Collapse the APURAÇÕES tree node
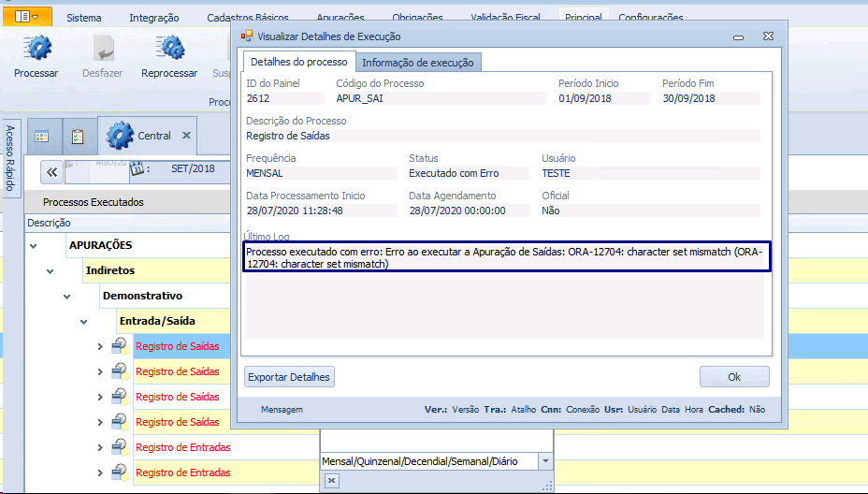This screenshot has height=494, width=868. coord(34,245)
